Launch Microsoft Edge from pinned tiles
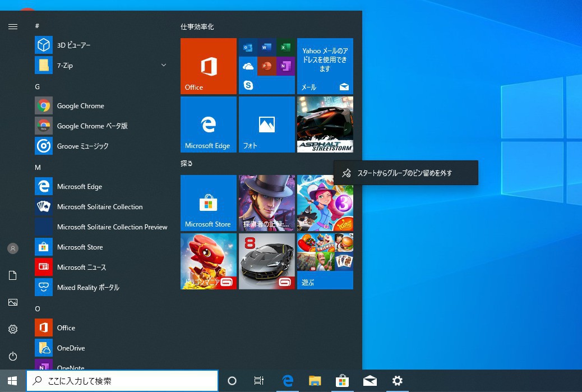The width and height of the screenshot is (582, 392). [x=208, y=124]
